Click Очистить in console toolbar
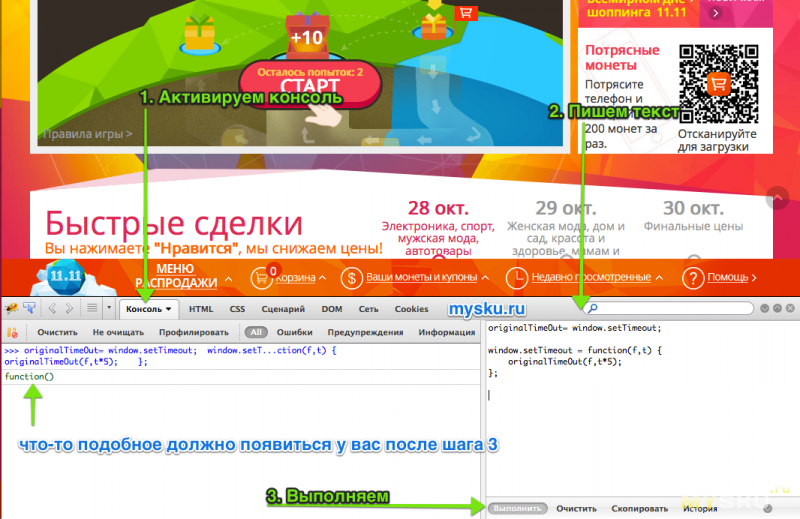 click(x=57, y=332)
